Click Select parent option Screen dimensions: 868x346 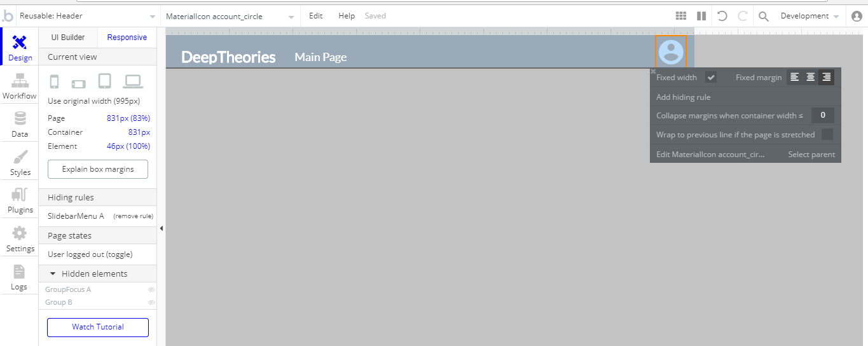(x=811, y=155)
